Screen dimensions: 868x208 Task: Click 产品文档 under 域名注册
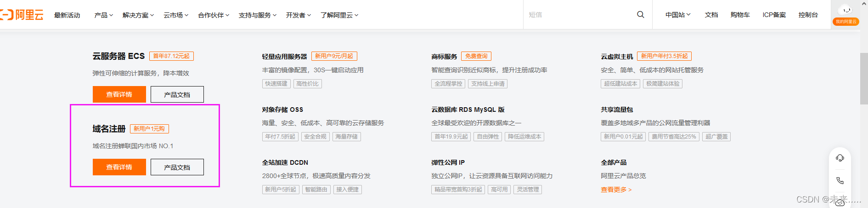[177, 167]
